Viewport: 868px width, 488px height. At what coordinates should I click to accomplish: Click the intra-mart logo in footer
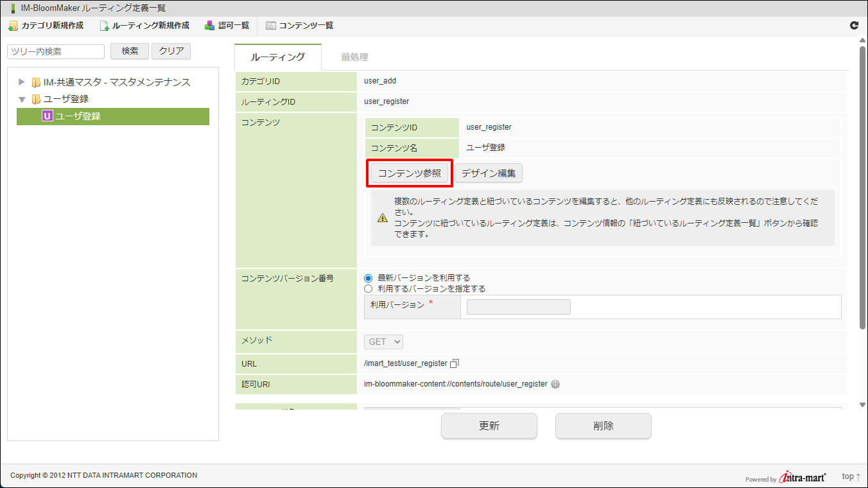tap(803, 477)
